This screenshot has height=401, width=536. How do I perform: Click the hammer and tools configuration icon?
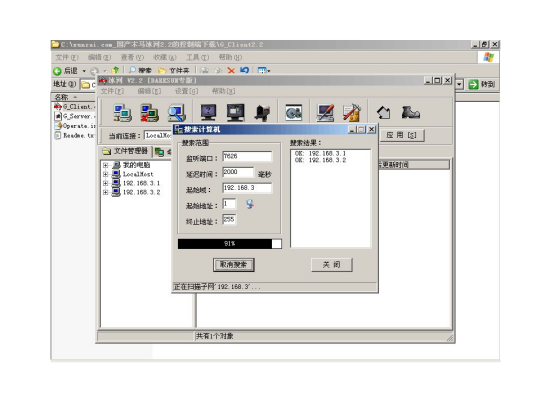click(352, 113)
